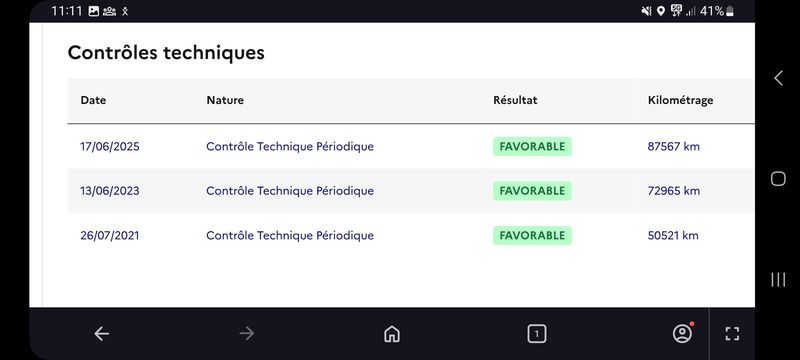Tap the location icon in status bar

(661, 11)
